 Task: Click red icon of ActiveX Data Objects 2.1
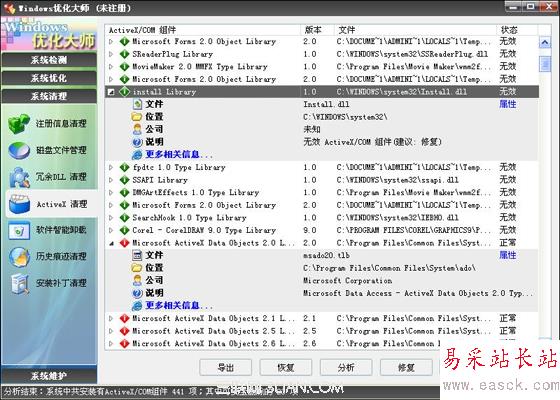[124, 318]
